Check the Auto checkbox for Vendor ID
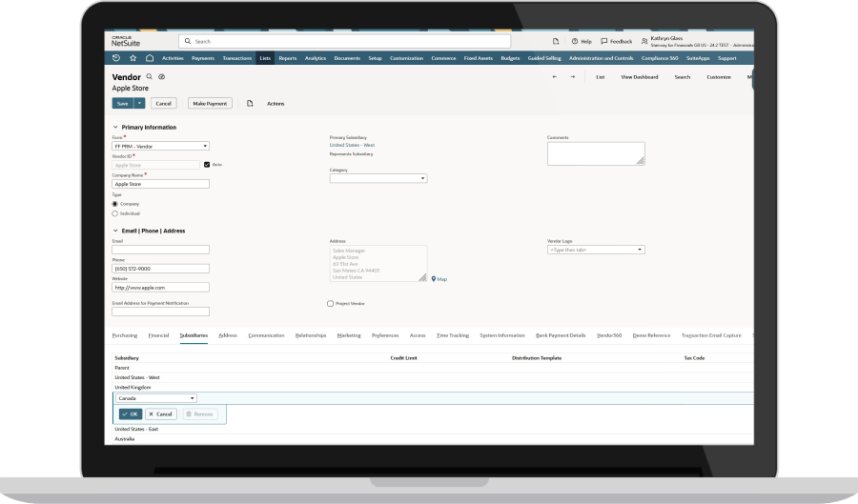The image size is (858, 504). 207,165
